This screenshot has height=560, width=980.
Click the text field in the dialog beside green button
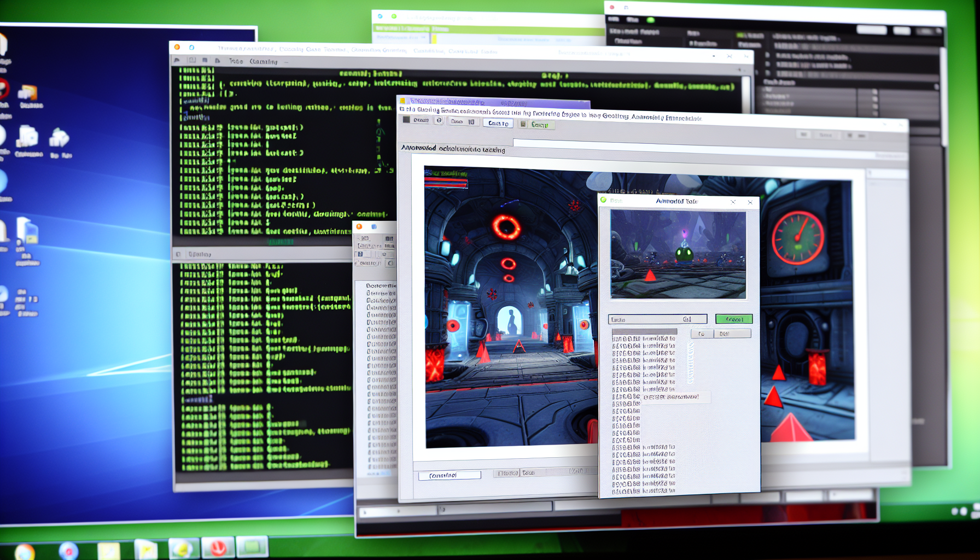coord(658,319)
